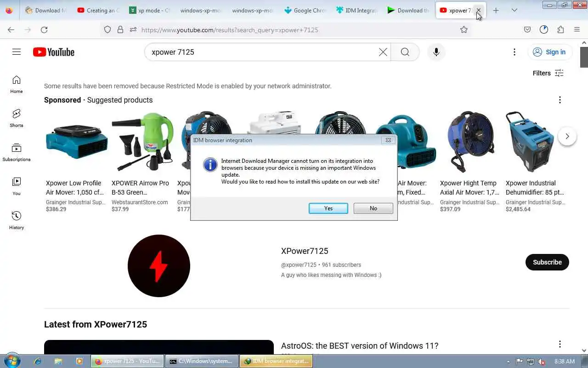Screen dimensions: 588x368
Task: Go to the YouTube logo home link
Action: [54, 52]
